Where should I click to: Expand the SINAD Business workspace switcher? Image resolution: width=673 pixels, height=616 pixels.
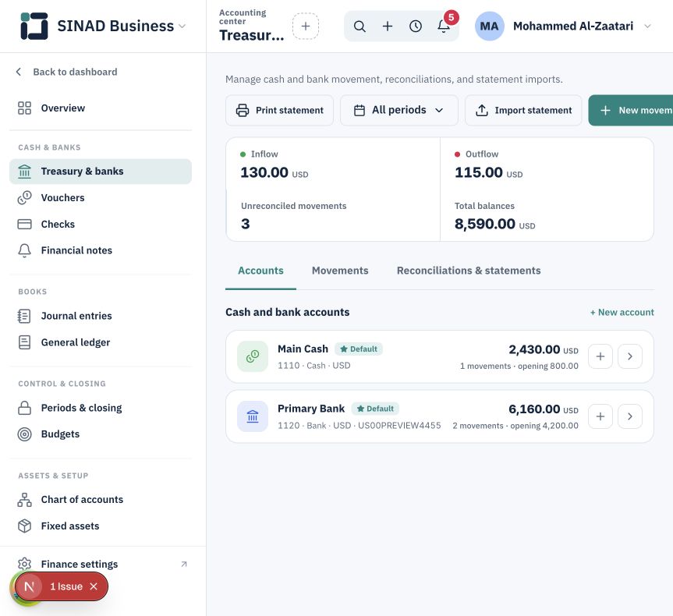point(182,27)
